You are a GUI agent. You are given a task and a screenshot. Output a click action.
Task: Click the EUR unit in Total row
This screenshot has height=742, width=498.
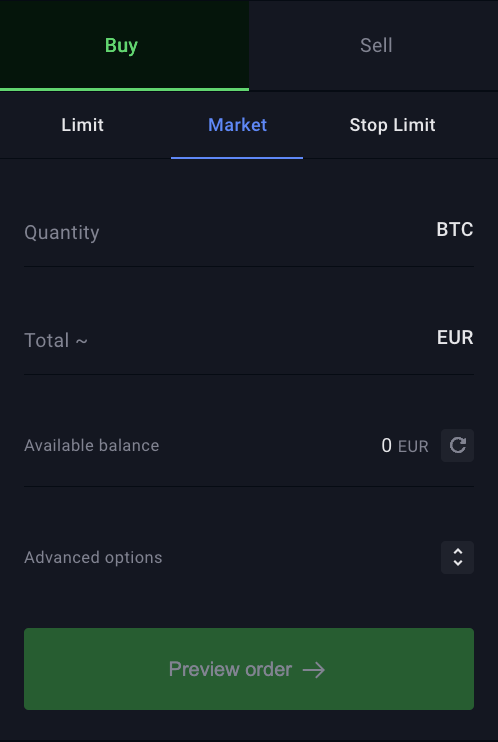(x=455, y=337)
